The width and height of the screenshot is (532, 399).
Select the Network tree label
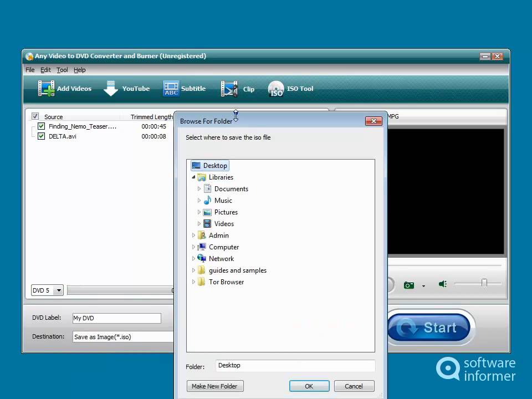pos(221,259)
